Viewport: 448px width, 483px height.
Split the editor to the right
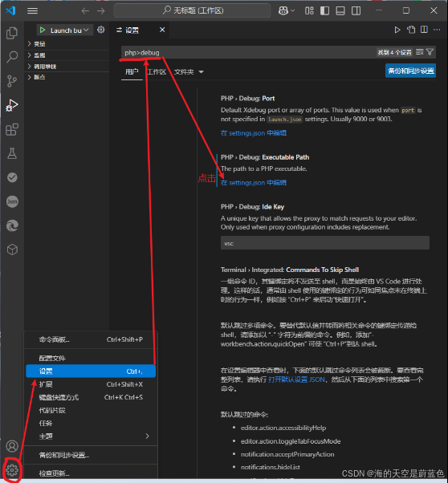click(x=424, y=30)
